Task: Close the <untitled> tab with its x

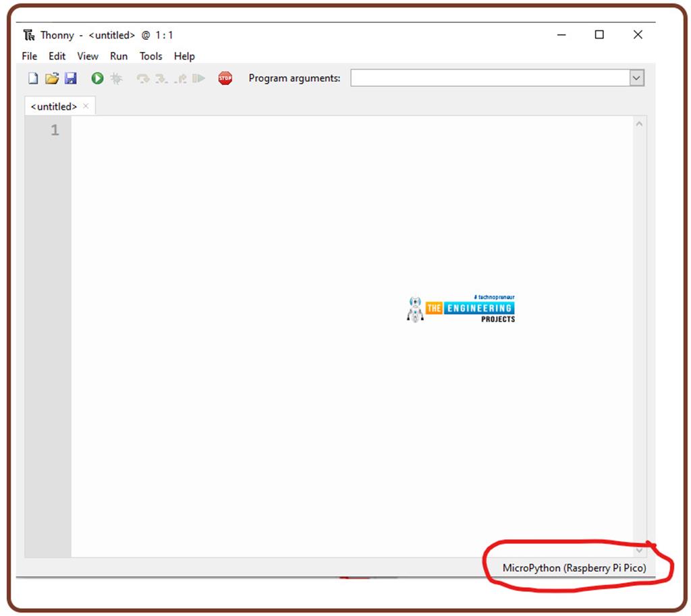Action: click(x=86, y=106)
